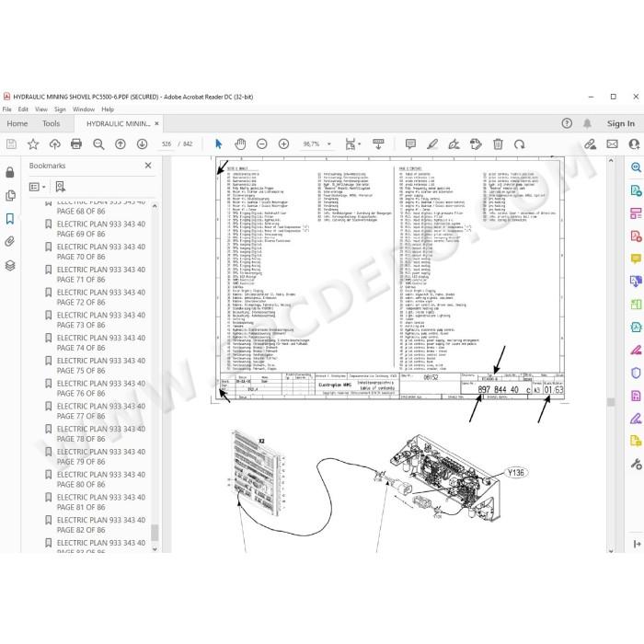The height and width of the screenshot is (644, 644).
Task: Click the Sign In button
Action: (x=621, y=123)
